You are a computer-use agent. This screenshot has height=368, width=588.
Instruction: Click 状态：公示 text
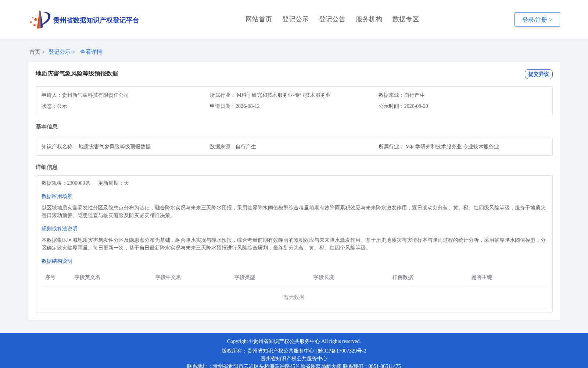[54, 106]
